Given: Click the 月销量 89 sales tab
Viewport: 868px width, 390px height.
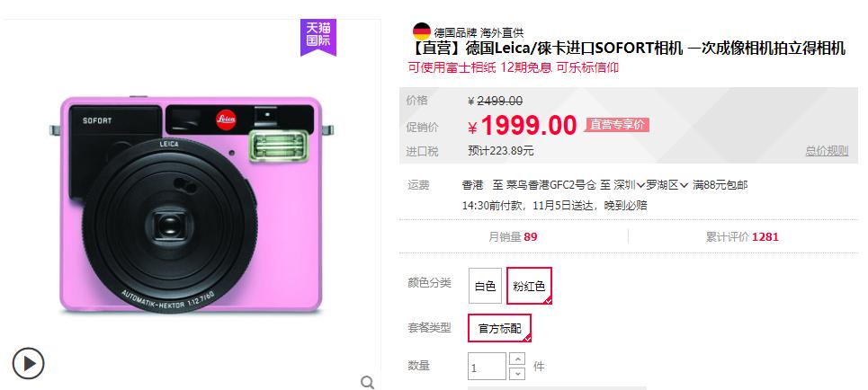Looking at the screenshot, I should click(x=513, y=236).
